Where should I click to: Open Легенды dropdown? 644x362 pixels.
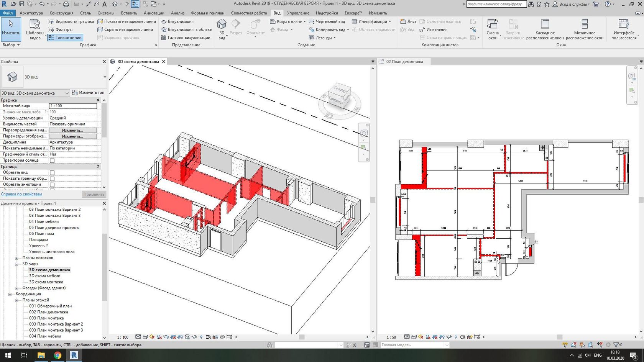(x=322, y=38)
